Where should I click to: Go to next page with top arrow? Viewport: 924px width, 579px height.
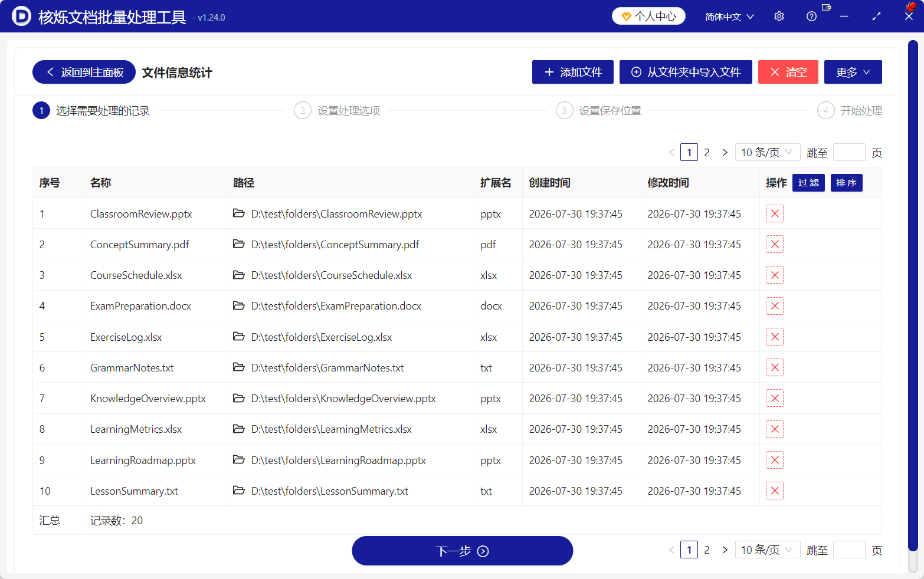tap(725, 152)
